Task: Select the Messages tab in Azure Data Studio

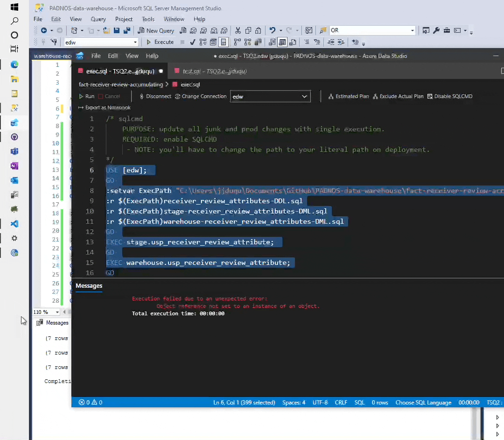Action: 89,285
